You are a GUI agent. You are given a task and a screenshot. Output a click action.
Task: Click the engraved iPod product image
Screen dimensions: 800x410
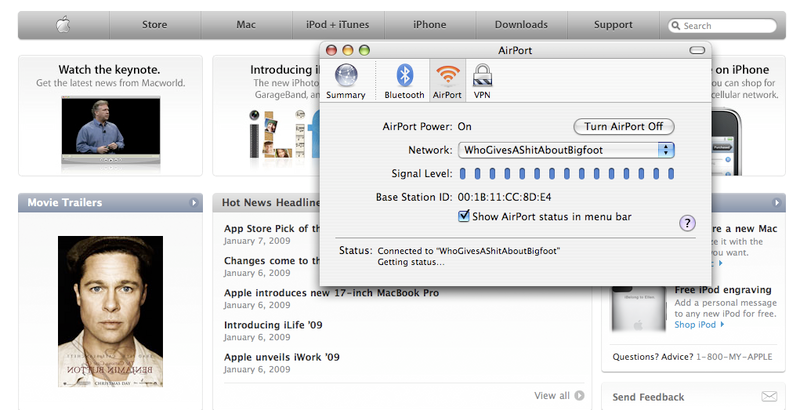pyautogui.click(x=638, y=309)
